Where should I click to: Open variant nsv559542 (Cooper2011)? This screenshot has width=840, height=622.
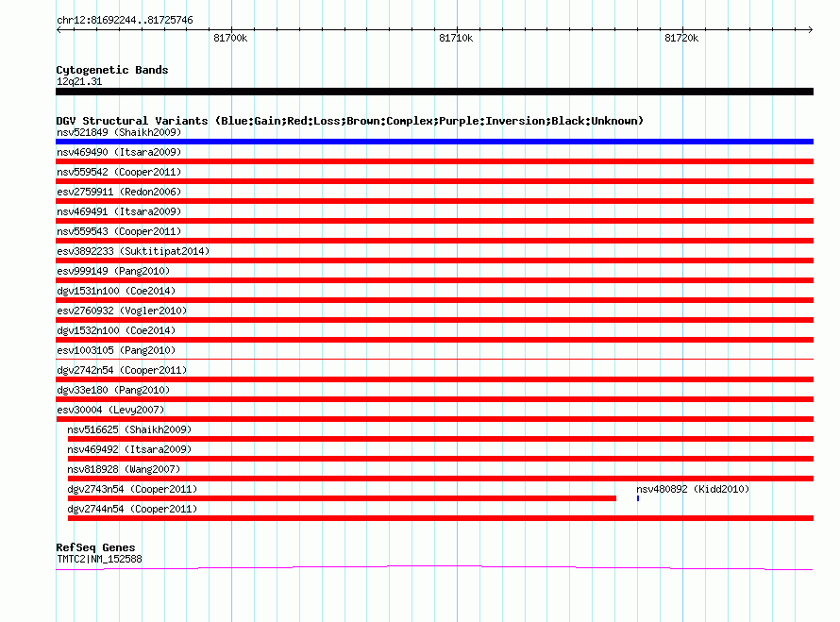coord(119,172)
